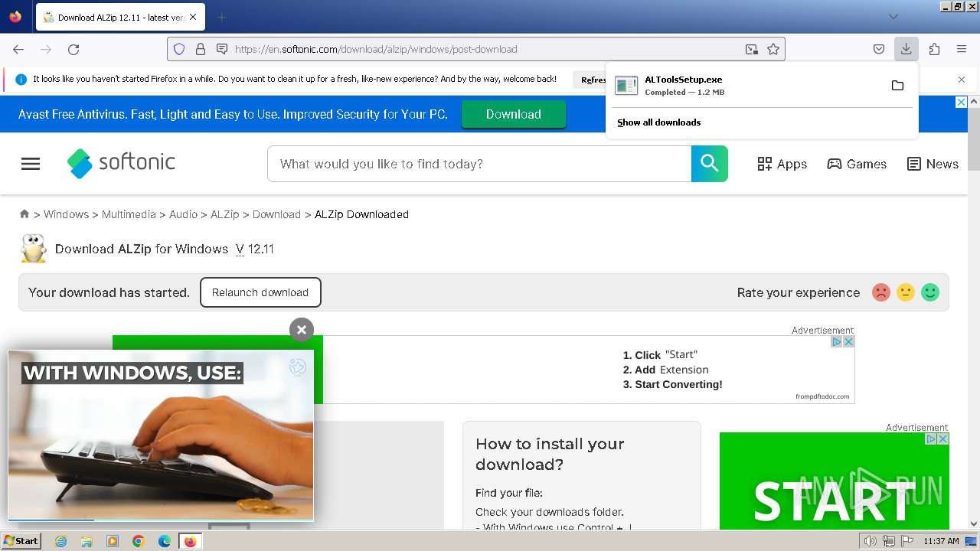The width and height of the screenshot is (980, 551).
Task: Open the Games section
Action: tap(857, 164)
